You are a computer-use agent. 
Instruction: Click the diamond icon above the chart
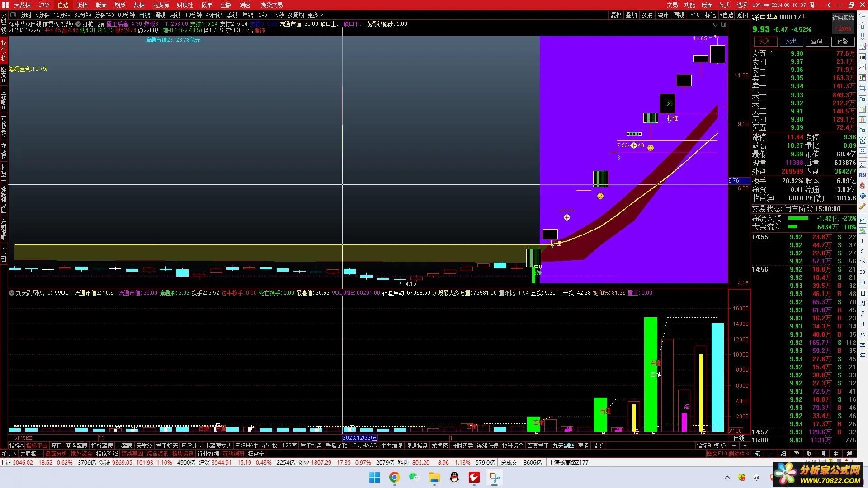[715, 24]
